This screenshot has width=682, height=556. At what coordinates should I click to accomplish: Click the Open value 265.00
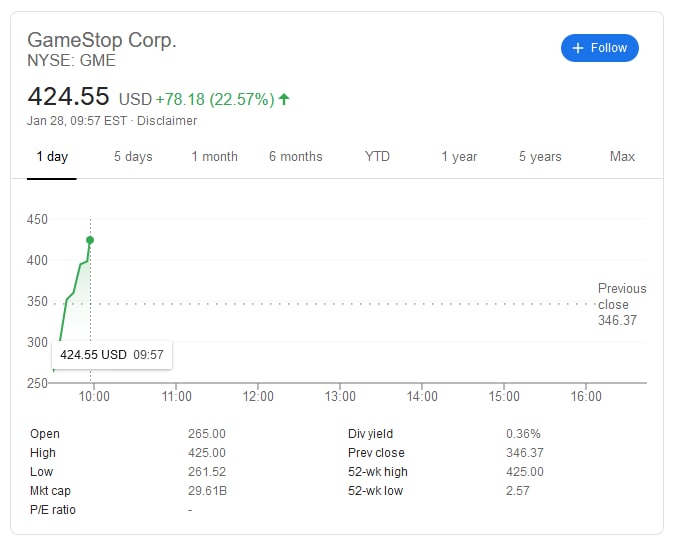tap(207, 434)
